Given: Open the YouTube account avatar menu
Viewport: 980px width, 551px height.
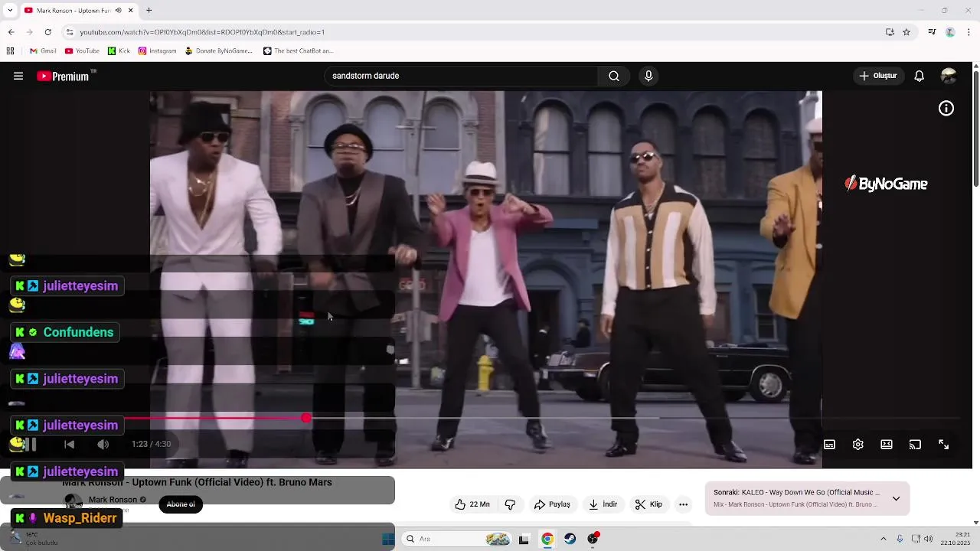Looking at the screenshot, I should (949, 76).
